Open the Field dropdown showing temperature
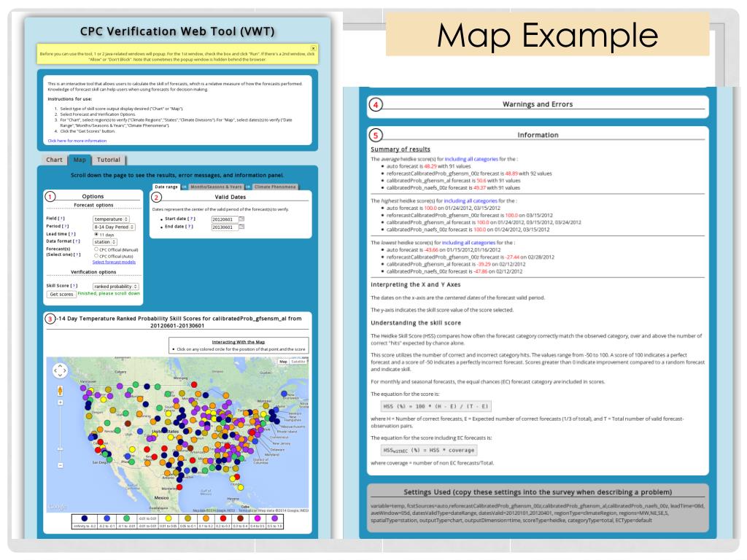 (111, 219)
